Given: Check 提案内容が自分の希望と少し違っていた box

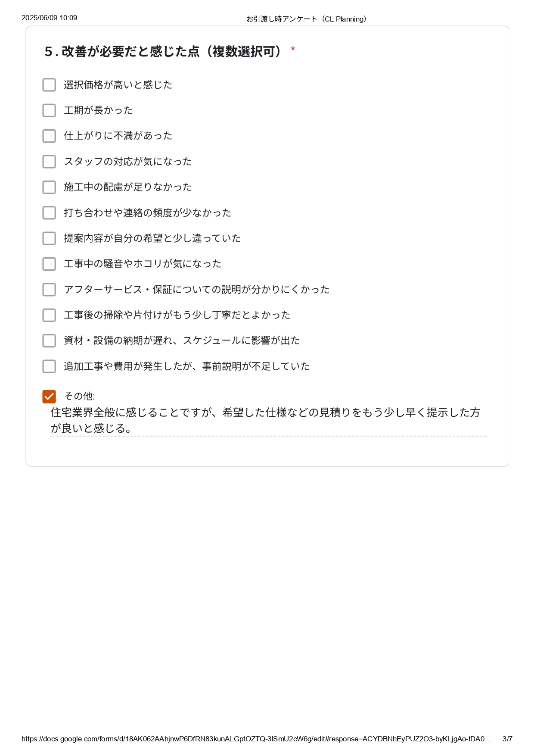Looking at the screenshot, I should pos(49,238).
